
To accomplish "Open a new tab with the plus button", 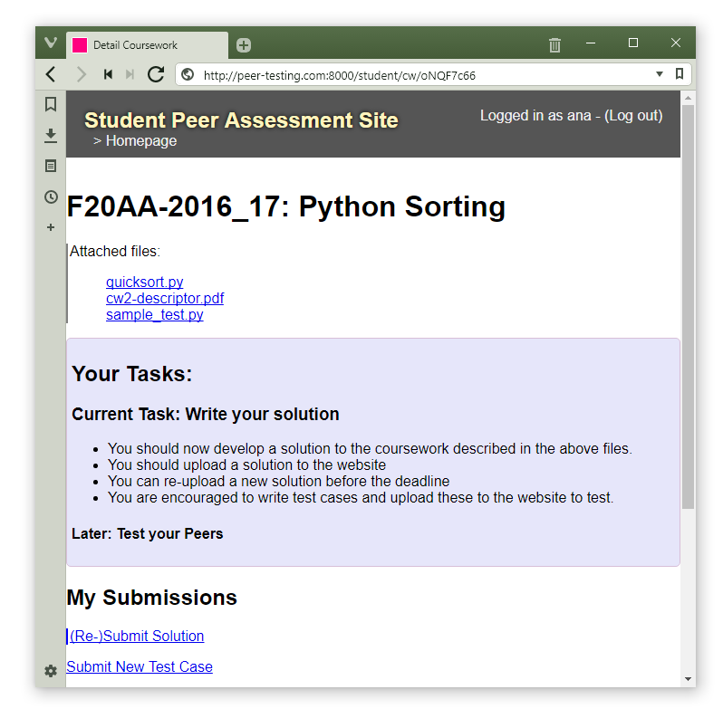I will tap(243, 45).
